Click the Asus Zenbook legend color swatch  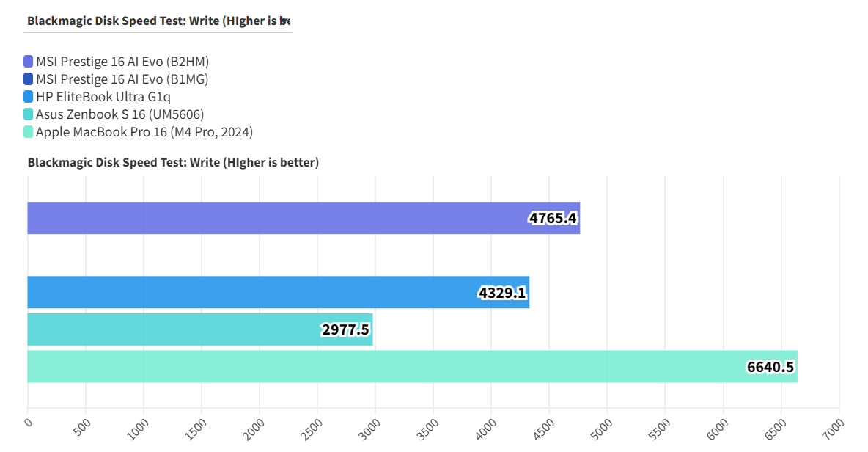(29, 114)
